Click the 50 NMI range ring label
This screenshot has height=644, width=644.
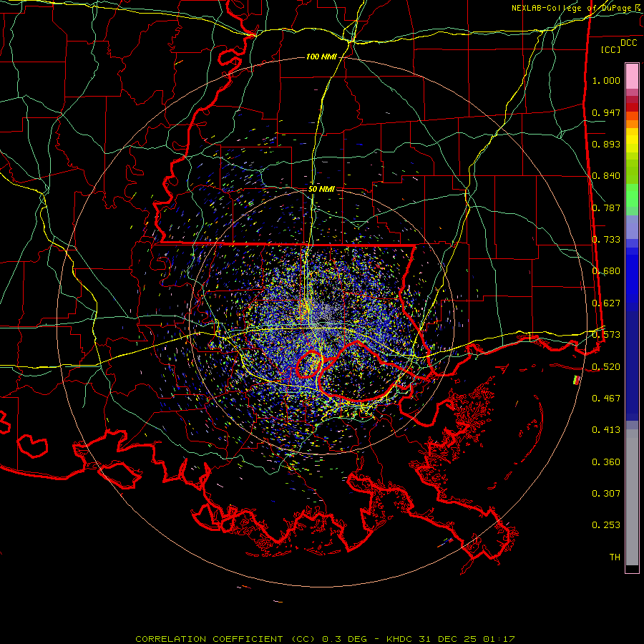pyautogui.click(x=321, y=189)
